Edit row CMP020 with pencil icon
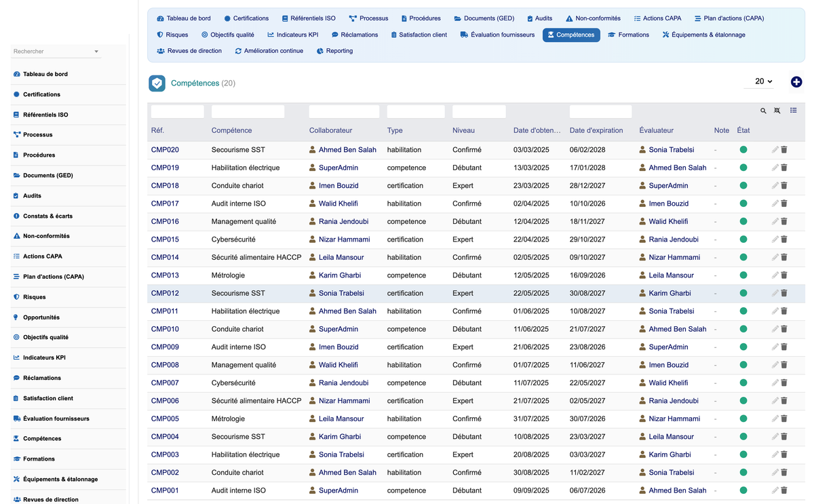This screenshot has width=814, height=504. coord(775,150)
